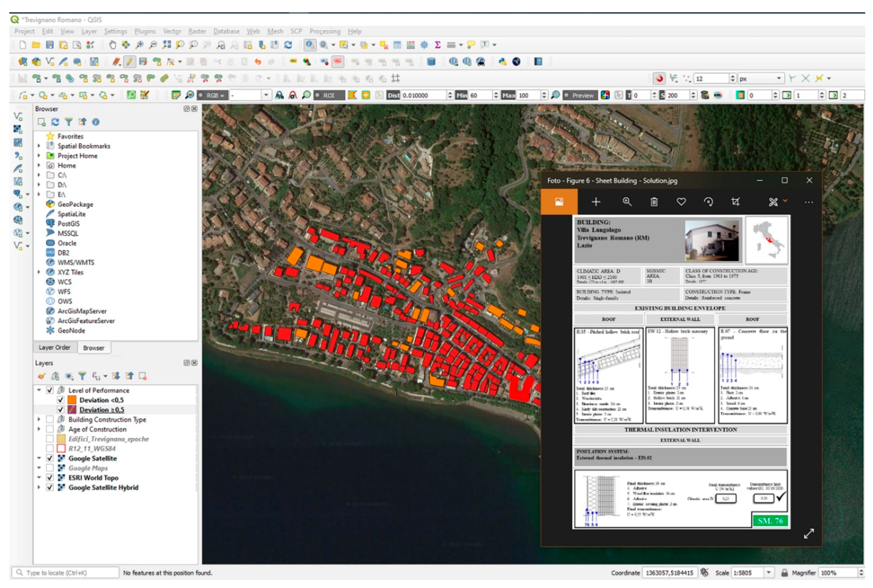
Task: Click the crop icon in photo viewer
Action: click(735, 202)
